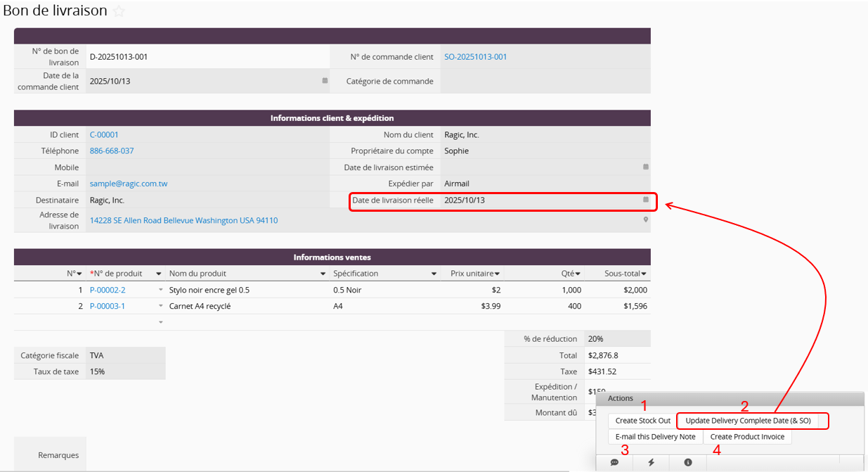The image size is (868, 472).
Task: Open Nom du produit column sort arrow
Action: click(323, 274)
